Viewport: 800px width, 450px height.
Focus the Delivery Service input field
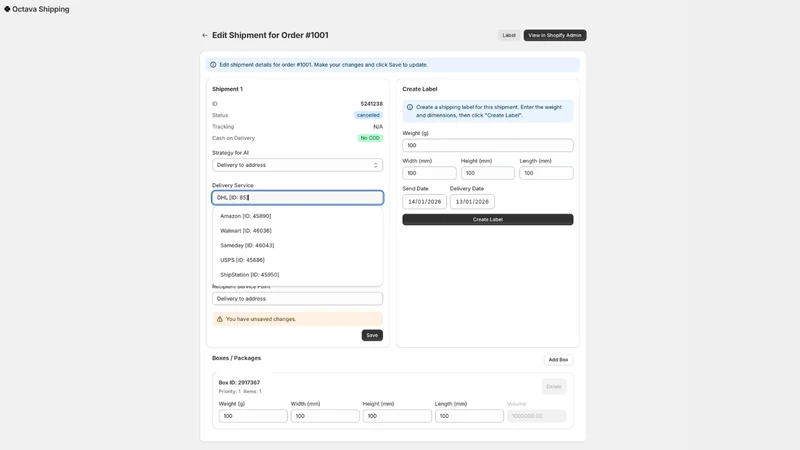[x=297, y=197]
